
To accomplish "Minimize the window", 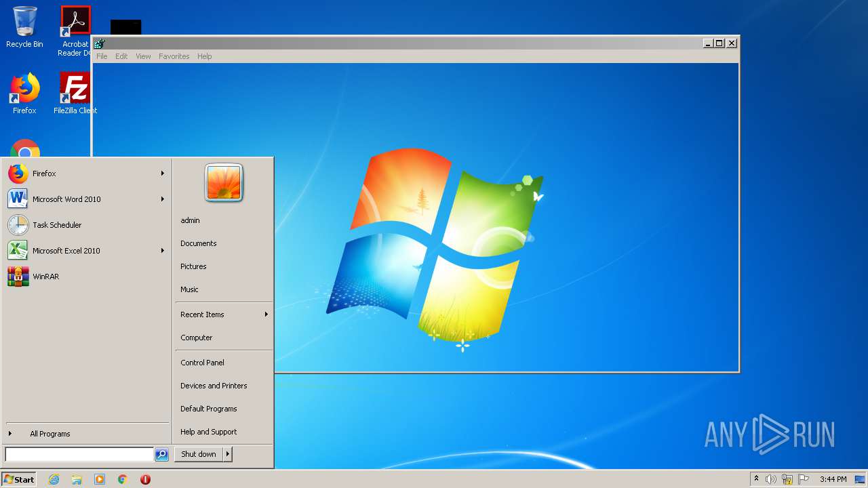I will pyautogui.click(x=708, y=43).
